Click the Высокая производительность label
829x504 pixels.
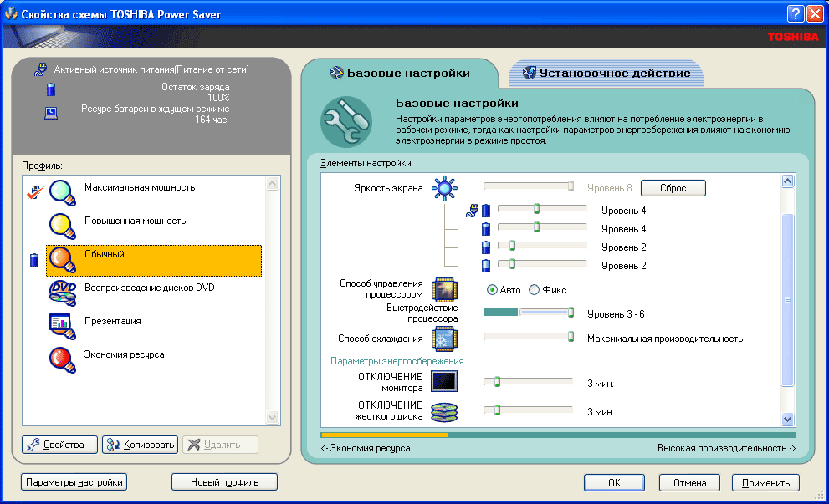click(x=726, y=448)
